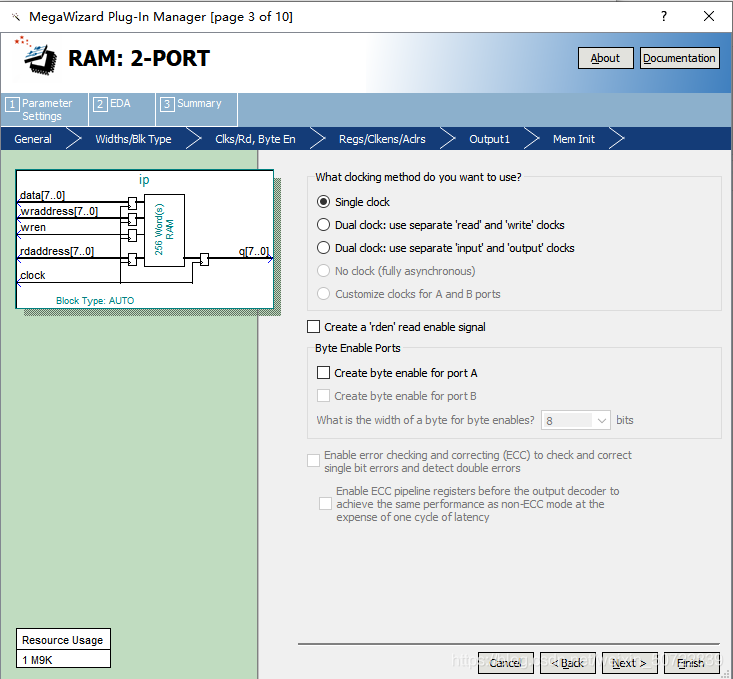Screen dimensions: 733x679
Task: Click the q[7..0] output label
Action: [x=254, y=252]
